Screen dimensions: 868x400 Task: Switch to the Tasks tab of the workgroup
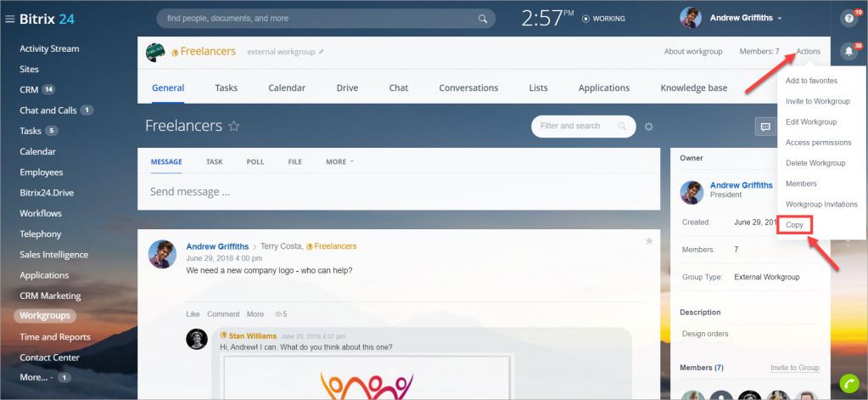[227, 87]
